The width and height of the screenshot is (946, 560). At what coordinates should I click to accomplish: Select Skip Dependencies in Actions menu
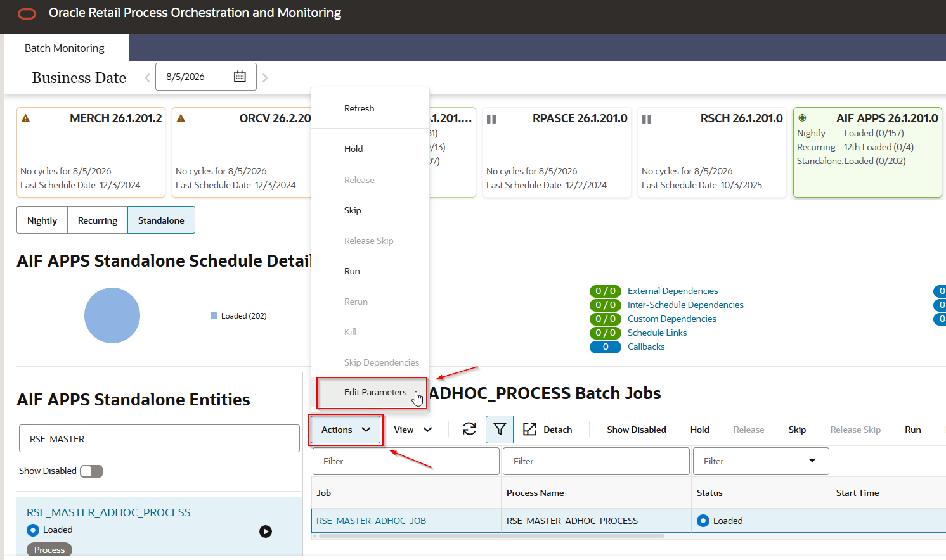coord(381,362)
